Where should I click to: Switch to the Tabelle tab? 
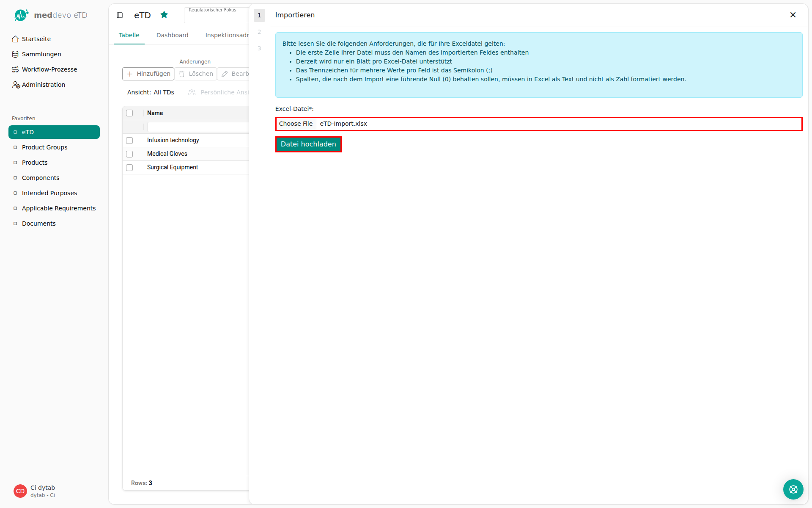click(x=129, y=35)
